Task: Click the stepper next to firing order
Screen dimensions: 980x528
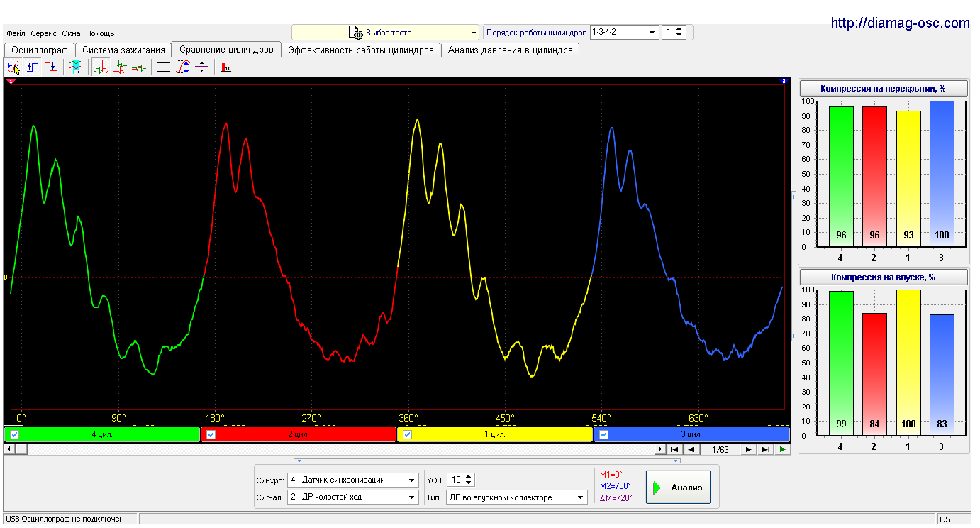Action: (679, 32)
